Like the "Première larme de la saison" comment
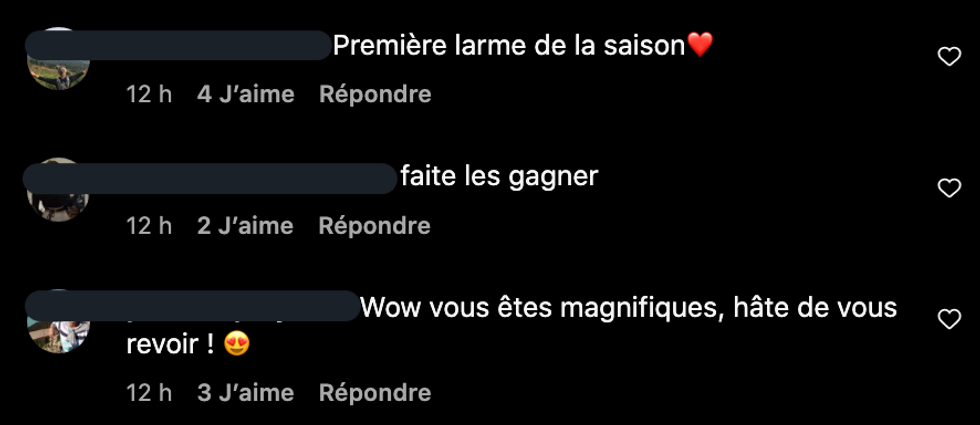Image resolution: width=980 pixels, height=425 pixels. (949, 57)
